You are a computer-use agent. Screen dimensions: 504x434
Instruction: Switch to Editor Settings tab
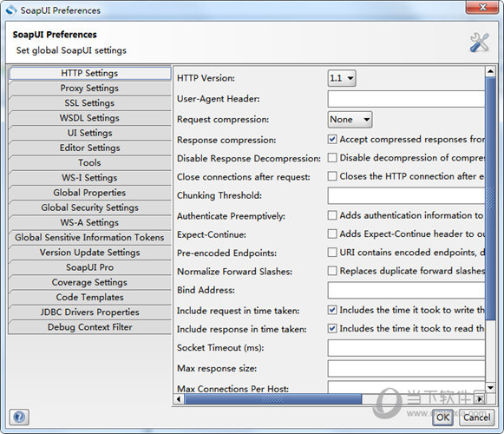[89, 148]
